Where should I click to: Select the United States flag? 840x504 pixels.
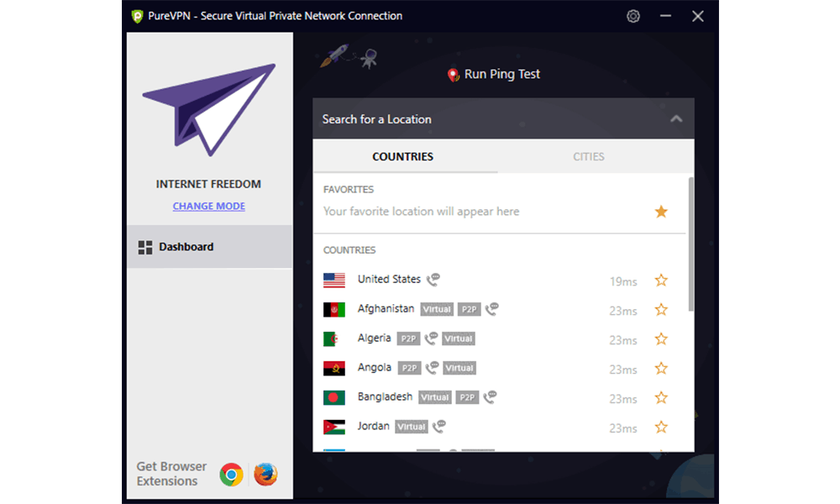coord(334,280)
